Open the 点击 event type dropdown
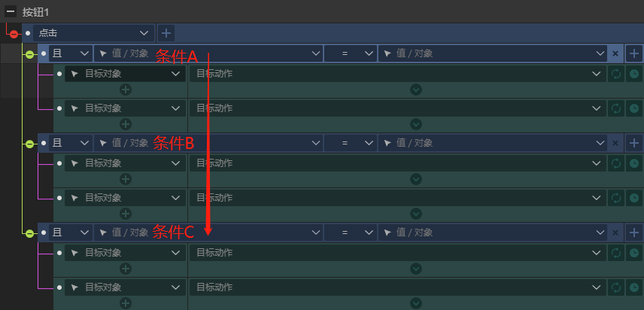 [93, 33]
